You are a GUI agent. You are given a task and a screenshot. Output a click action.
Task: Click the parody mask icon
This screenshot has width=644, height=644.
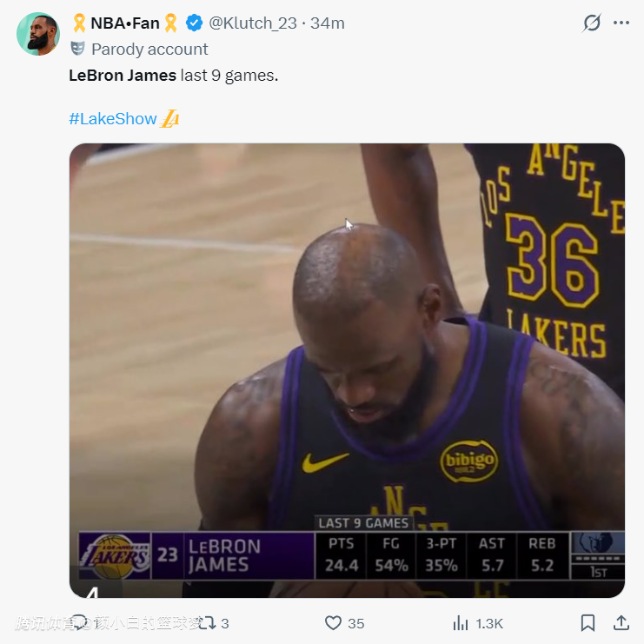[x=78, y=49]
